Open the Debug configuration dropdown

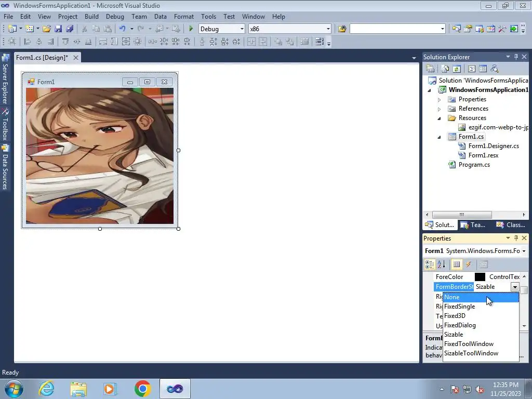pos(242,29)
